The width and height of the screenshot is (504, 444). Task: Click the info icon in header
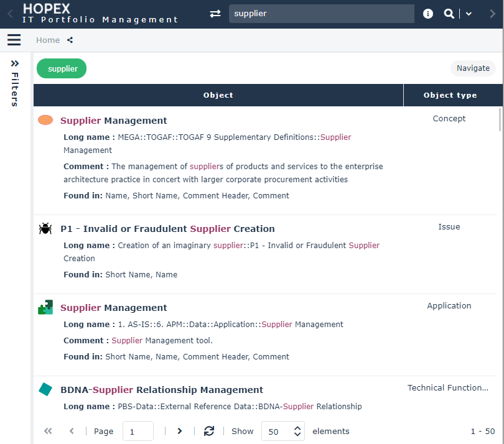[x=428, y=14]
